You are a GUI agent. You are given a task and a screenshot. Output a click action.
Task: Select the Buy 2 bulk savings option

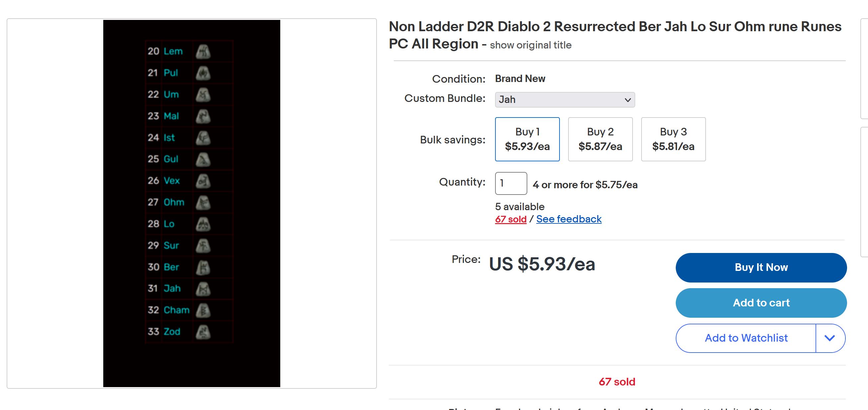point(600,139)
